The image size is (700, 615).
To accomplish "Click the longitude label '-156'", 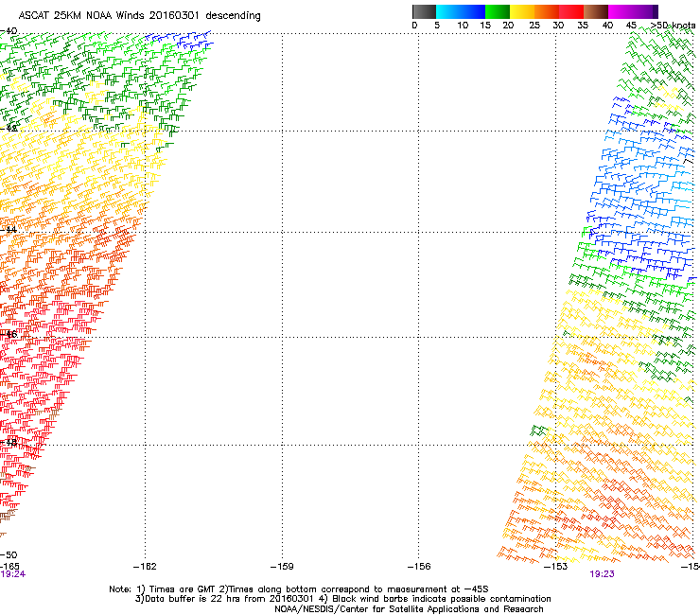I will point(419,567).
